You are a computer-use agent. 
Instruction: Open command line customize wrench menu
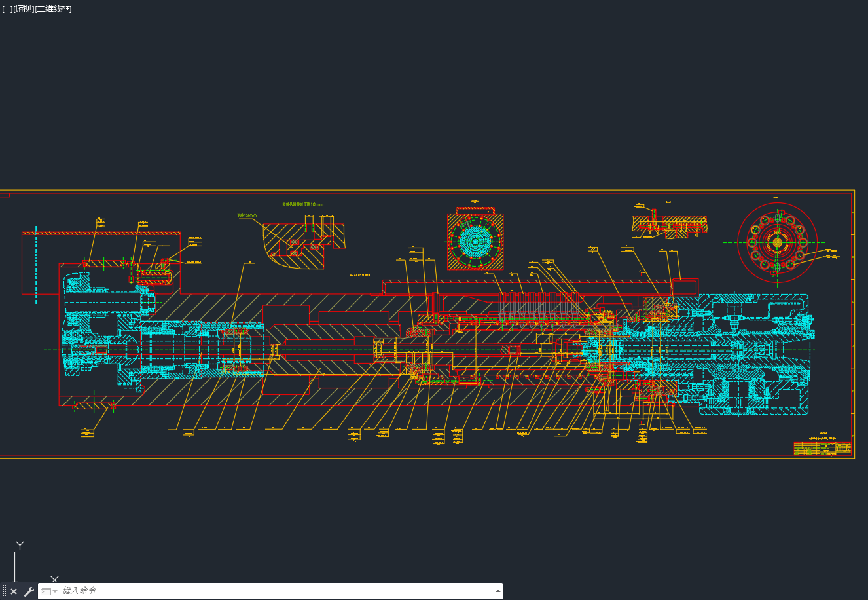[x=29, y=591]
